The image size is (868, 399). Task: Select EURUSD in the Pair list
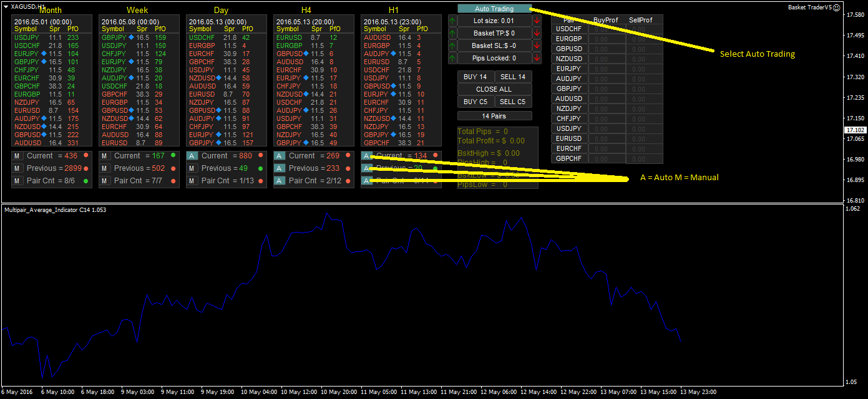568,138
